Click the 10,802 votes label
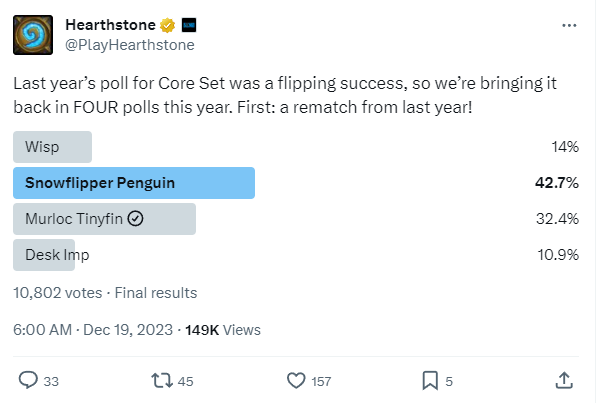The width and height of the screenshot is (603, 403). pos(58,293)
